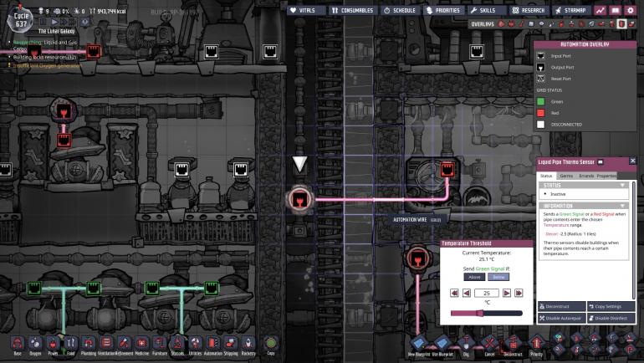Open the Automation build category
Viewport: 644px width, 363px height.
pos(212,345)
